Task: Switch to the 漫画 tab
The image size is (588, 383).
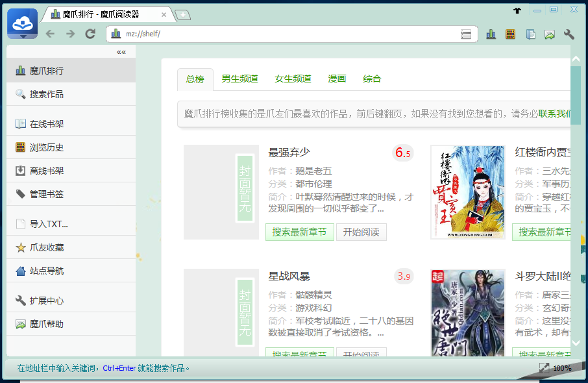Action: click(x=337, y=78)
